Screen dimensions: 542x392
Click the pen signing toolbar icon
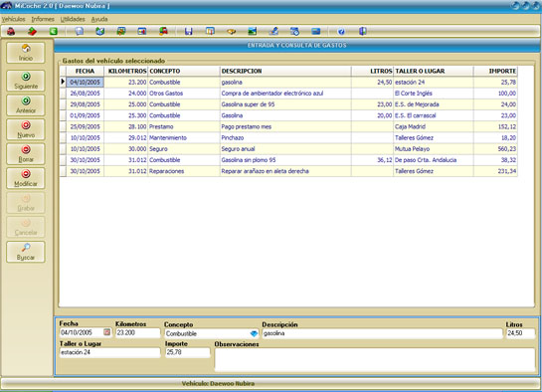273,32
